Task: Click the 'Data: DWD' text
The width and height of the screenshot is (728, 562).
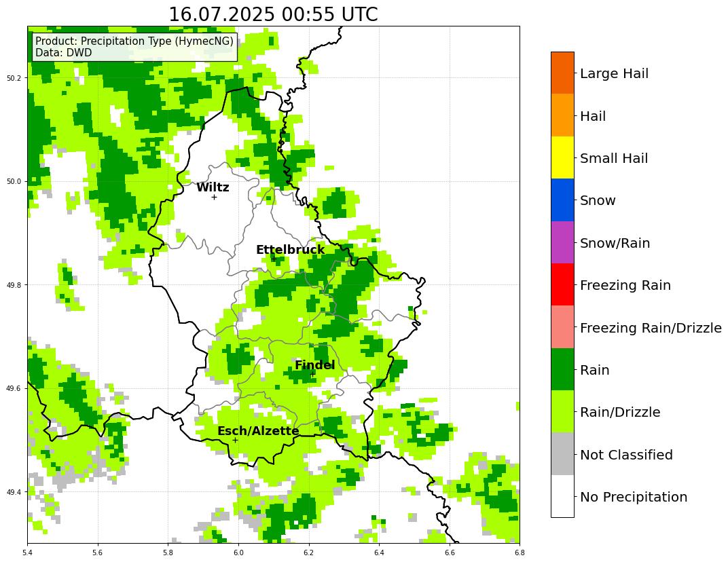Action: [64, 52]
